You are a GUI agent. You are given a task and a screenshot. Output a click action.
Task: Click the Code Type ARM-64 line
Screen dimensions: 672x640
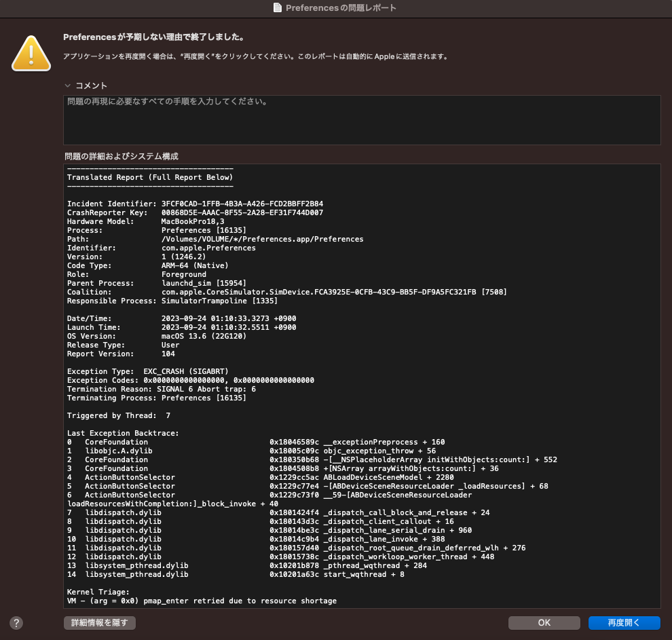tap(148, 265)
